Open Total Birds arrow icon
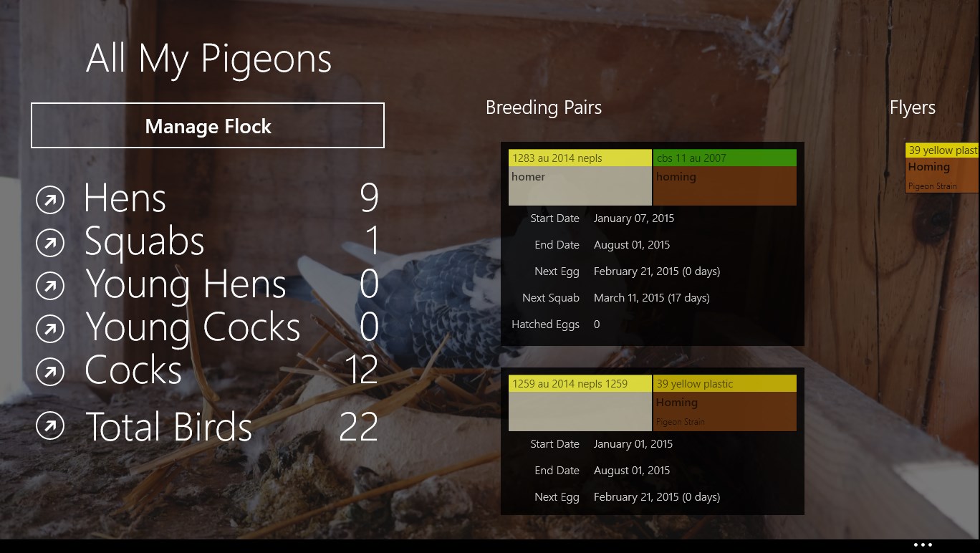Viewport: 980px width, 553px height. (50, 425)
